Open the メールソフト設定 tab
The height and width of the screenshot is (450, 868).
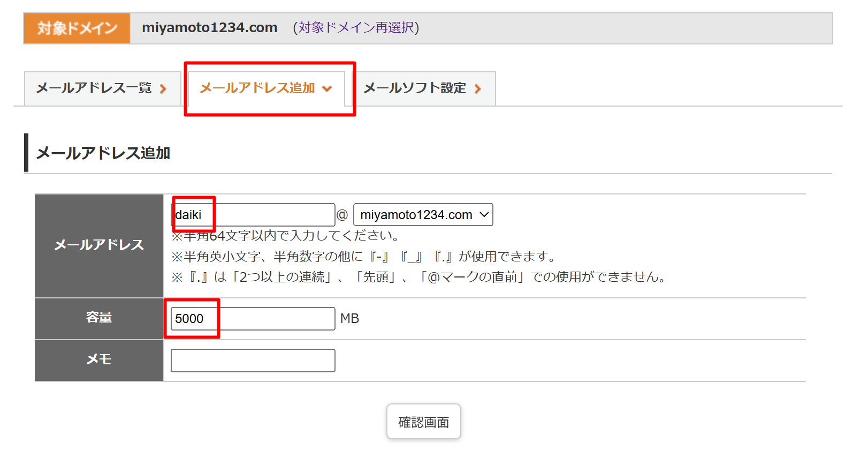tap(415, 88)
